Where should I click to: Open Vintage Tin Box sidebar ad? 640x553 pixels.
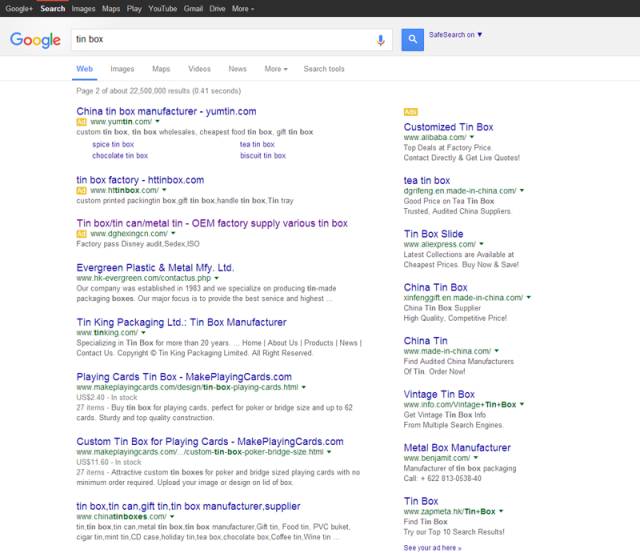coord(439,394)
